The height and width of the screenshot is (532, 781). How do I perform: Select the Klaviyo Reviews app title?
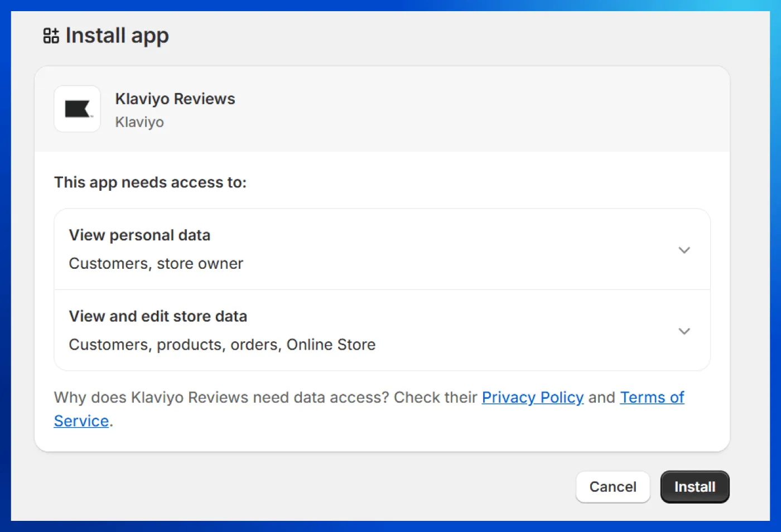[x=175, y=99]
